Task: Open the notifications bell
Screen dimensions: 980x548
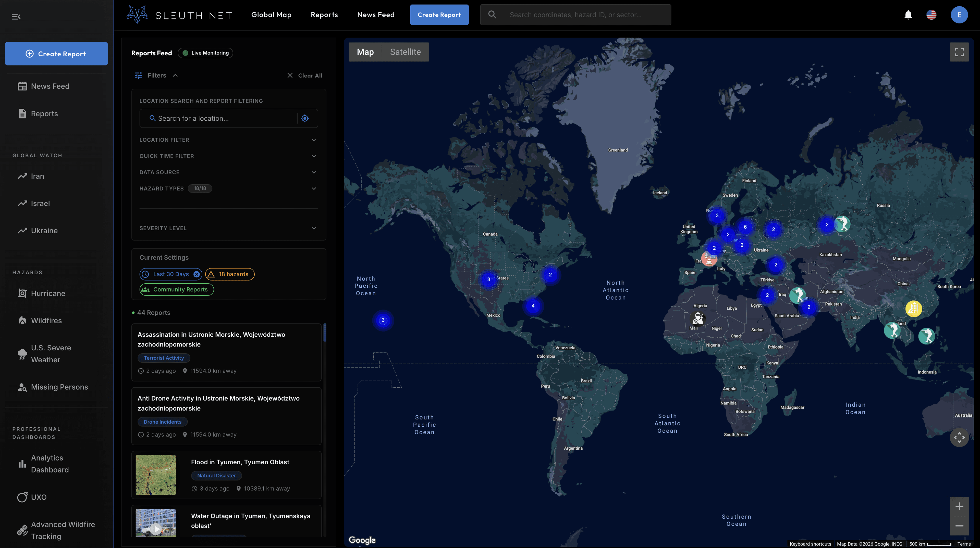Action: (908, 15)
